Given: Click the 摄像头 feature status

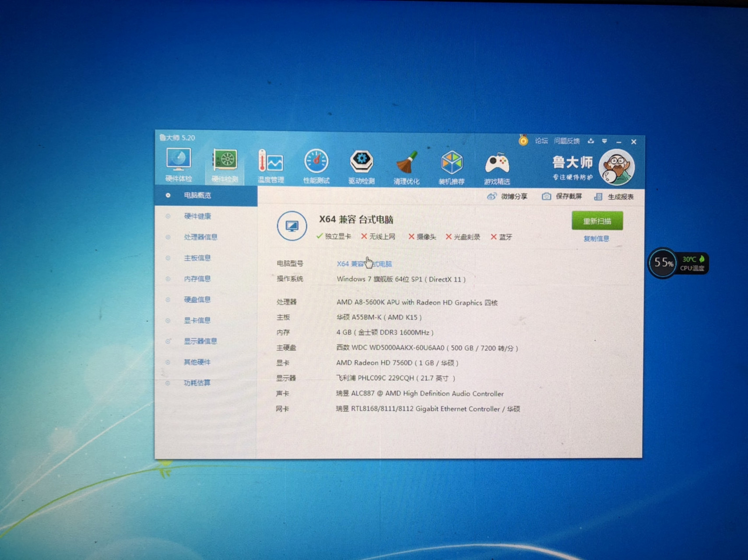Looking at the screenshot, I should tap(422, 237).
